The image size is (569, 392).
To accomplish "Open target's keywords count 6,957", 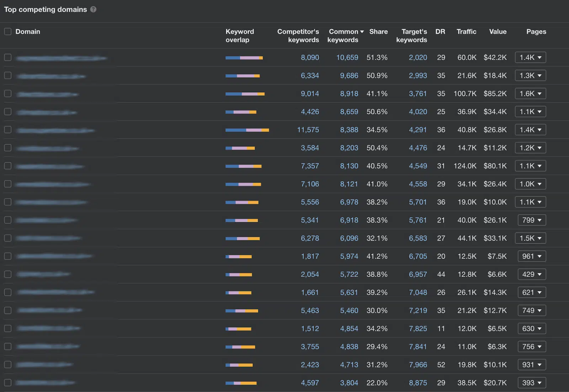I will pos(418,274).
